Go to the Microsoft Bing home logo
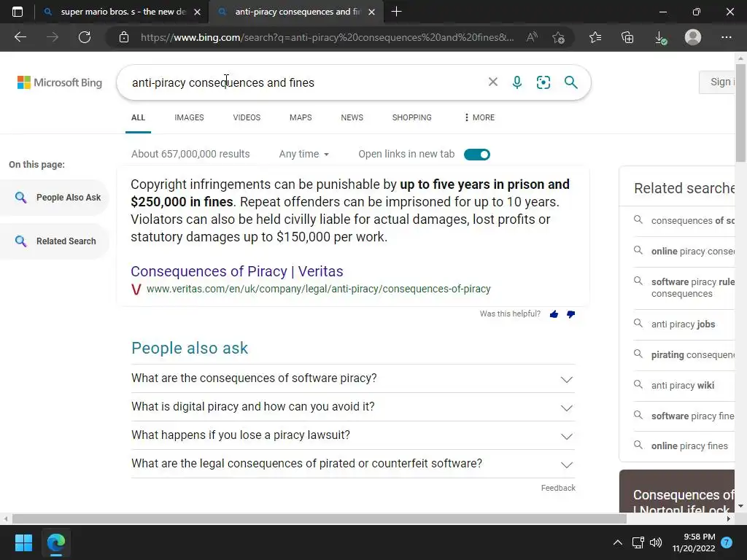Screen dimensions: 747x560 coord(60,82)
